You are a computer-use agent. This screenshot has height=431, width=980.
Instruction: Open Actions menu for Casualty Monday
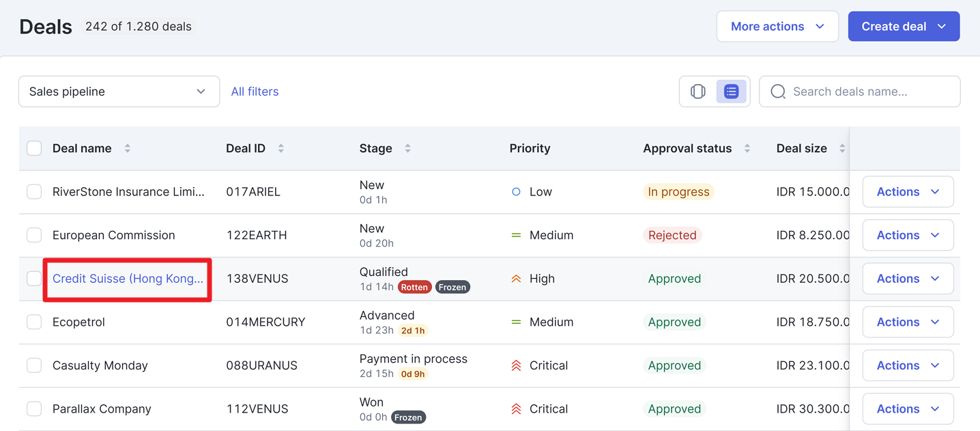908,365
